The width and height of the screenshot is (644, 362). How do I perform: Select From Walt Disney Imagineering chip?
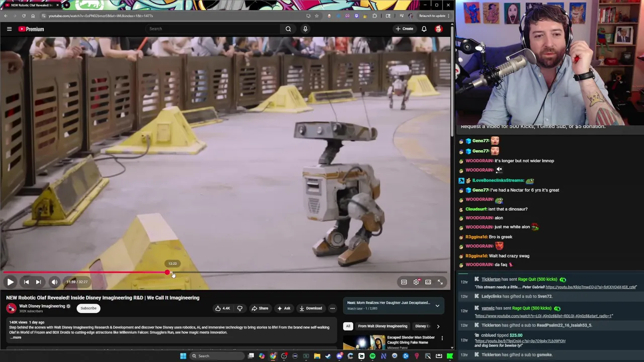pyautogui.click(x=382, y=326)
